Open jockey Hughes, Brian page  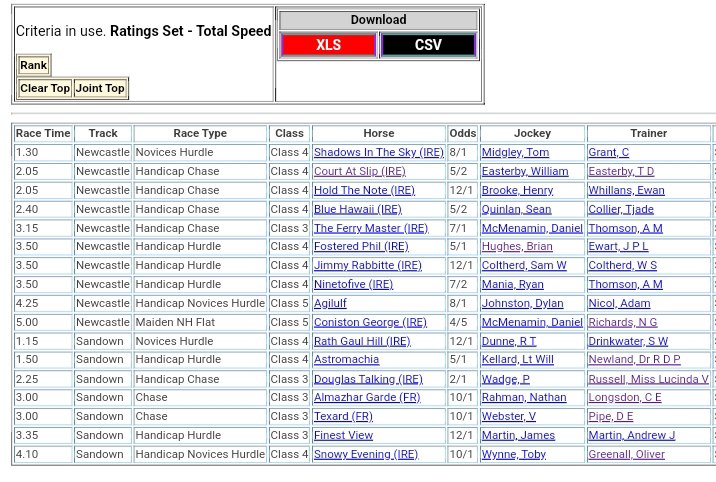(x=516, y=246)
